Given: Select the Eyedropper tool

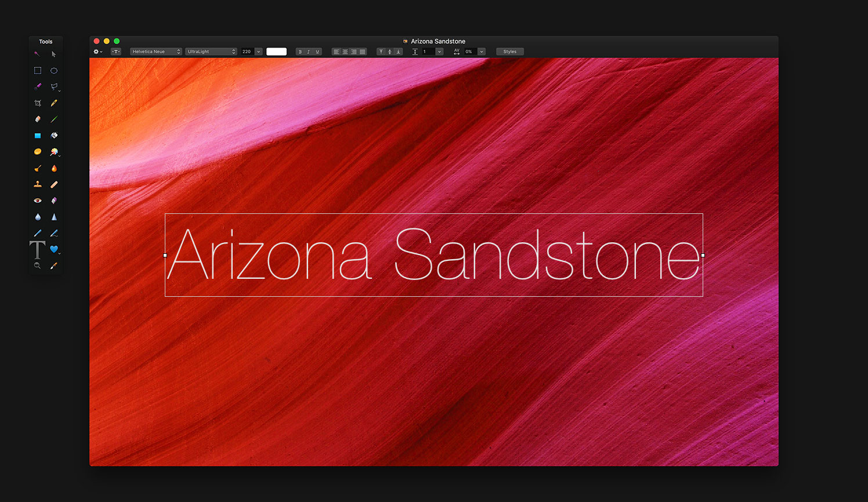Looking at the screenshot, I should (x=54, y=265).
